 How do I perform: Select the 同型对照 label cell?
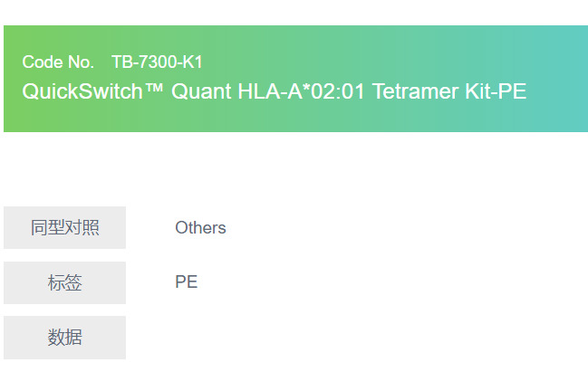(64, 227)
